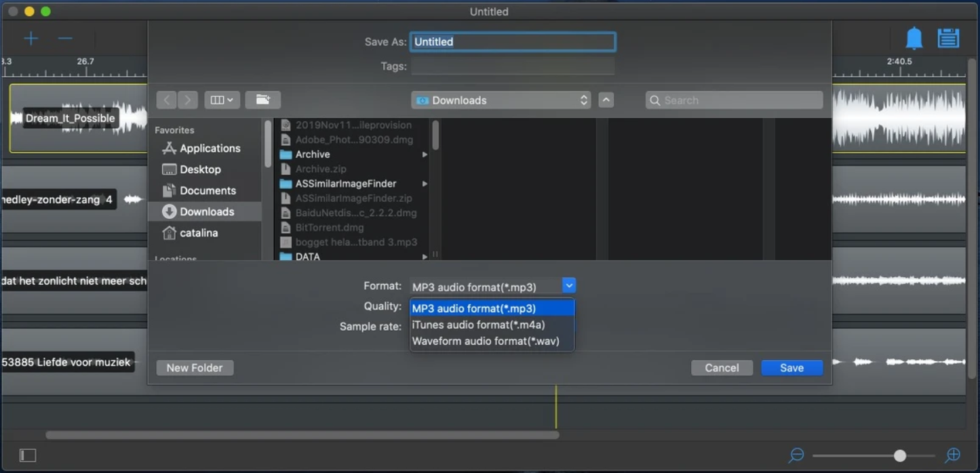Go forward in file browser
Image resolution: width=980 pixels, height=473 pixels.
[x=188, y=100]
